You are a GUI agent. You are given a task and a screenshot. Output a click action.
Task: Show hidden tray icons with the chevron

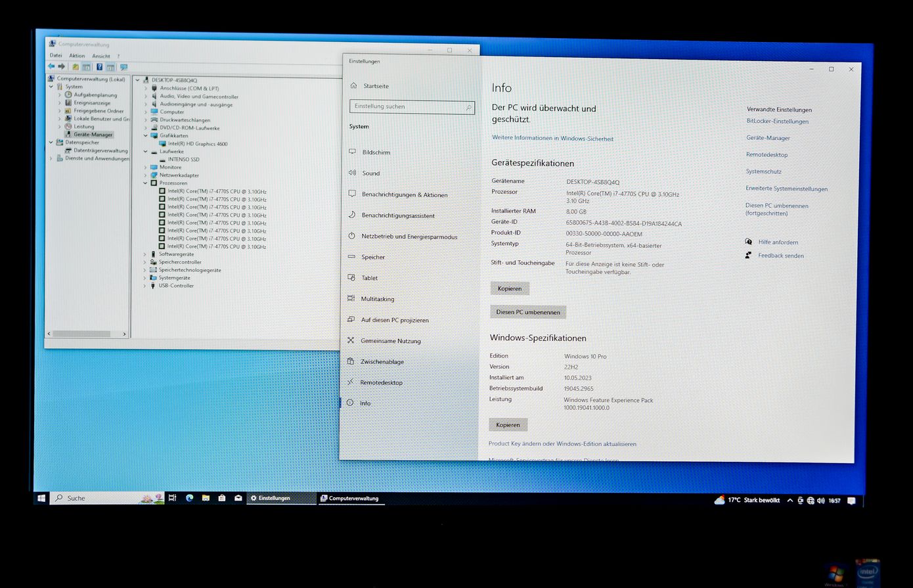[x=790, y=501]
